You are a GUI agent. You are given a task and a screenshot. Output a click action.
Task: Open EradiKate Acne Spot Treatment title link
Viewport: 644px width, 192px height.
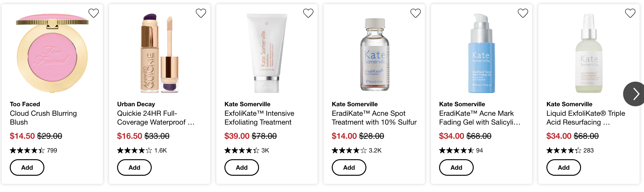pos(374,118)
